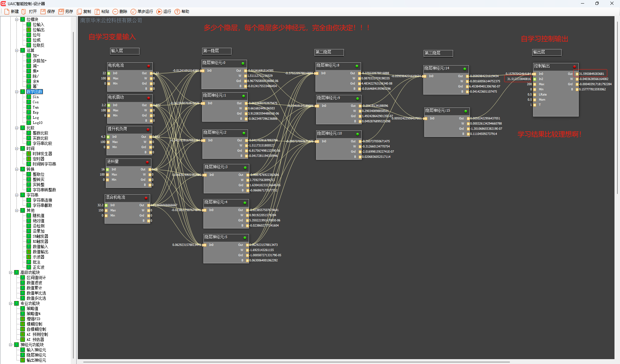The image size is (620, 364).
Task: Collapse the 位模块 tree group
Action: coord(17,19)
